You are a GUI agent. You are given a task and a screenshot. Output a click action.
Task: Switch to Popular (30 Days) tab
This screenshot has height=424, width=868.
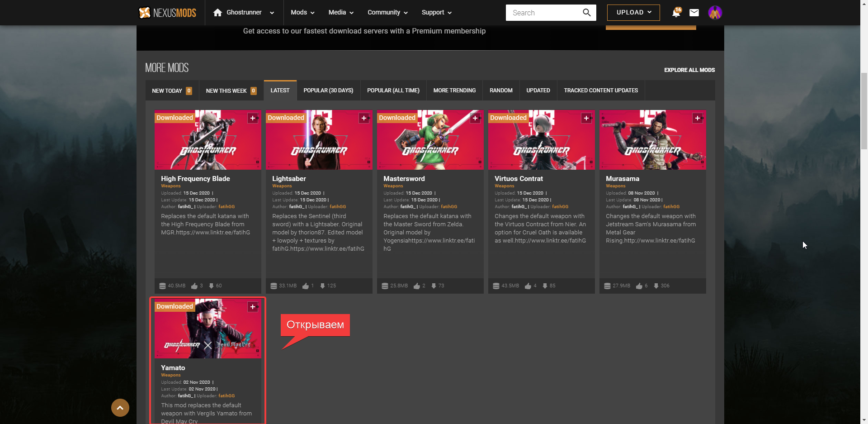(x=328, y=91)
